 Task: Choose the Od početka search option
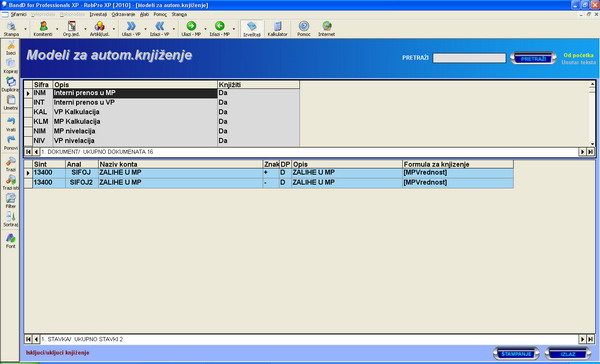[578, 55]
